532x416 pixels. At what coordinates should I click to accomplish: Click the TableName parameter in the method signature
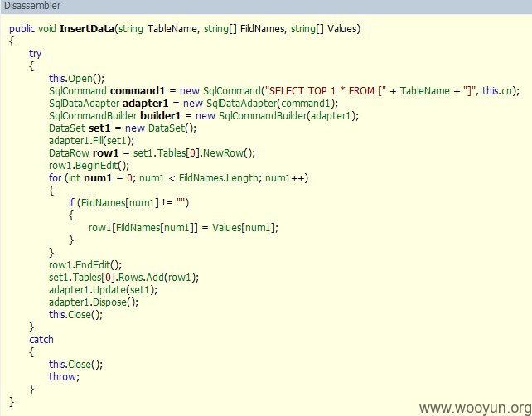click(172, 29)
